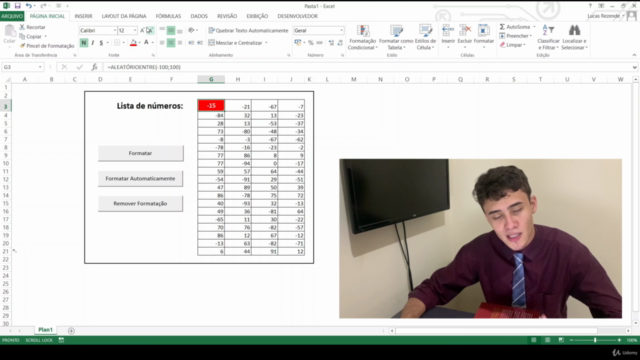Open Formatar como Tabela gallery

point(396,37)
